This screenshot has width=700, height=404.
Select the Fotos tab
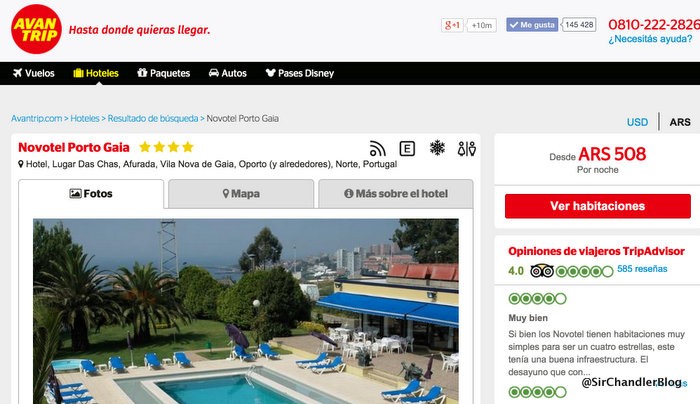pyautogui.click(x=91, y=194)
